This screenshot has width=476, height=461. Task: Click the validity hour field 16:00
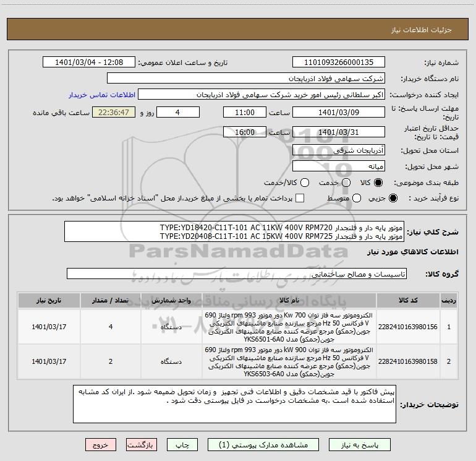245,132
